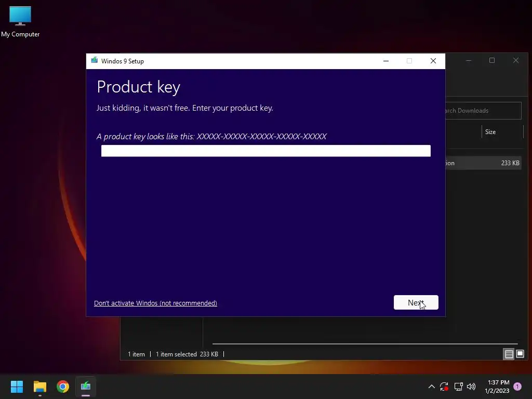This screenshot has width=532, height=399.
Task: Click horizontal scrollbar in Explorer window
Action: coord(365,344)
